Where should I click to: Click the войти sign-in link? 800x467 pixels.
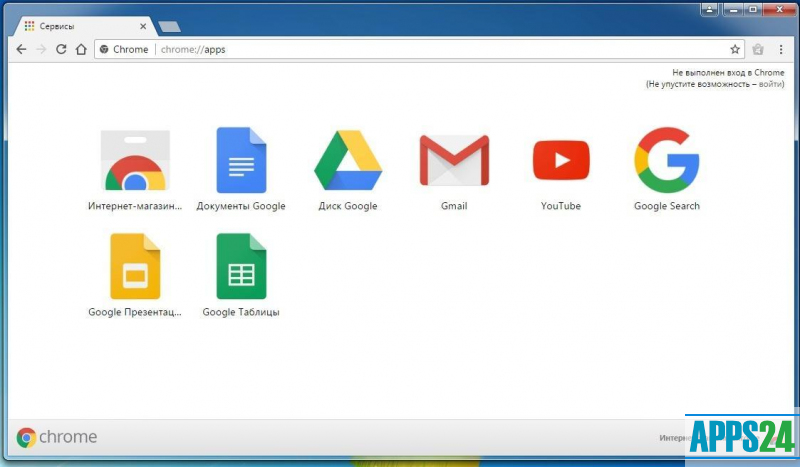[771, 85]
